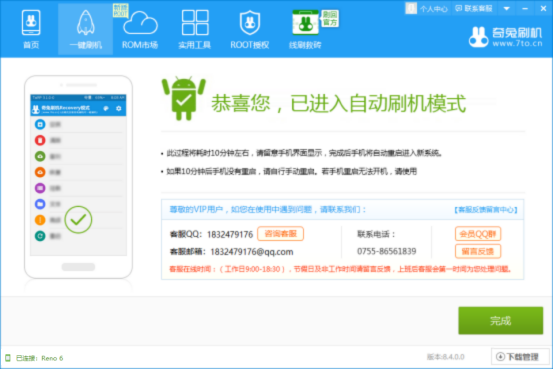
Task: Click the green Android robot checkmark icon
Action: point(184,99)
